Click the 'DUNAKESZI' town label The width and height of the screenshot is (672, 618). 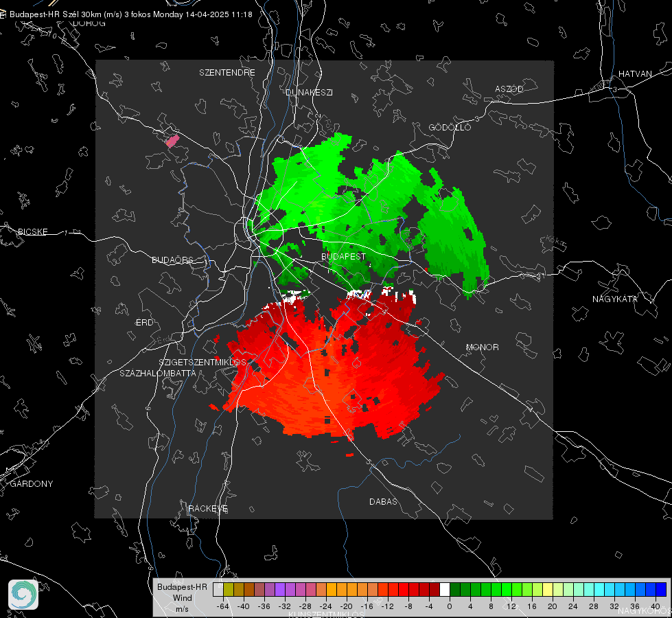[309, 92]
